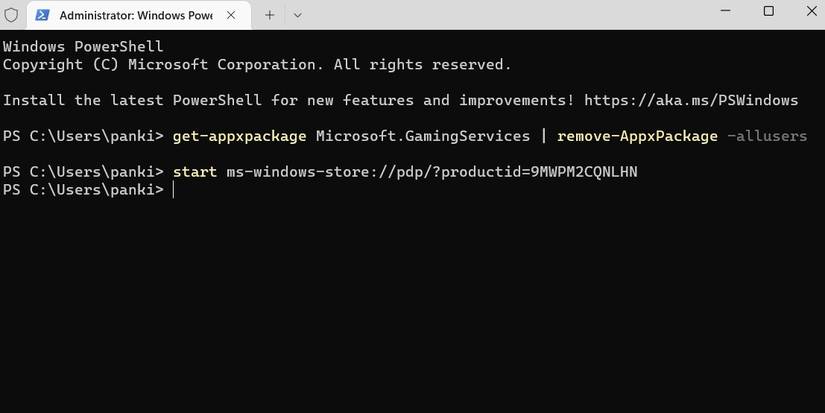Click the Microsoft.GamingServices package name

point(423,136)
